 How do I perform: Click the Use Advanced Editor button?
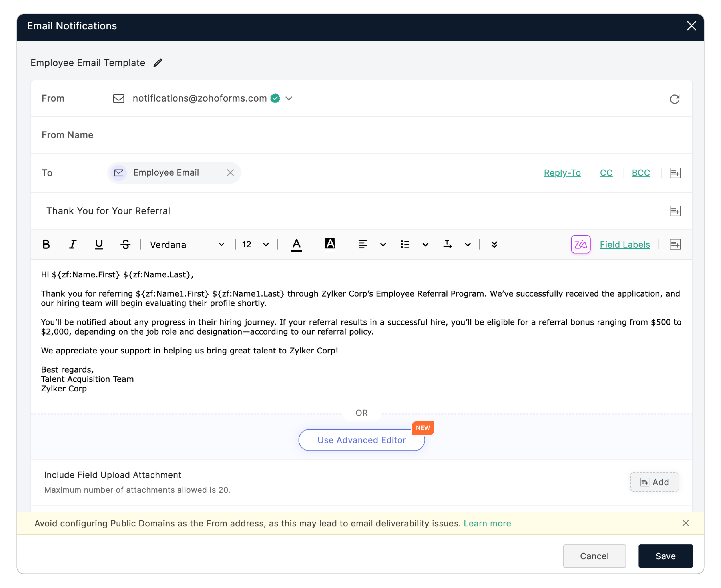click(361, 440)
